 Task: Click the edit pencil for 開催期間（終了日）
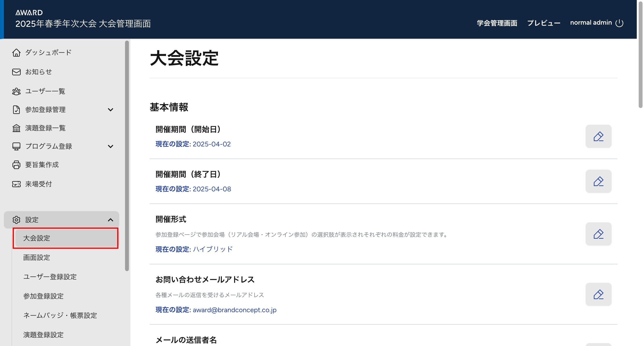pos(598,181)
